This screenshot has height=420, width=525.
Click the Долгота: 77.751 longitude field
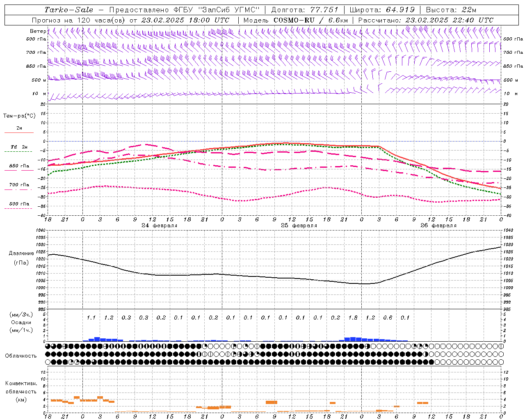(305, 10)
